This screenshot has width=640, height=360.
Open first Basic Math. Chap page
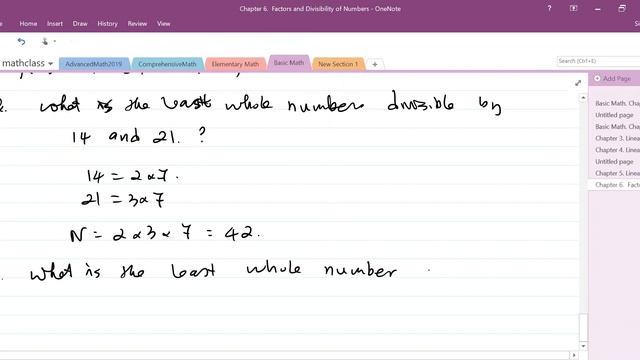pyautogui.click(x=617, y=103)
